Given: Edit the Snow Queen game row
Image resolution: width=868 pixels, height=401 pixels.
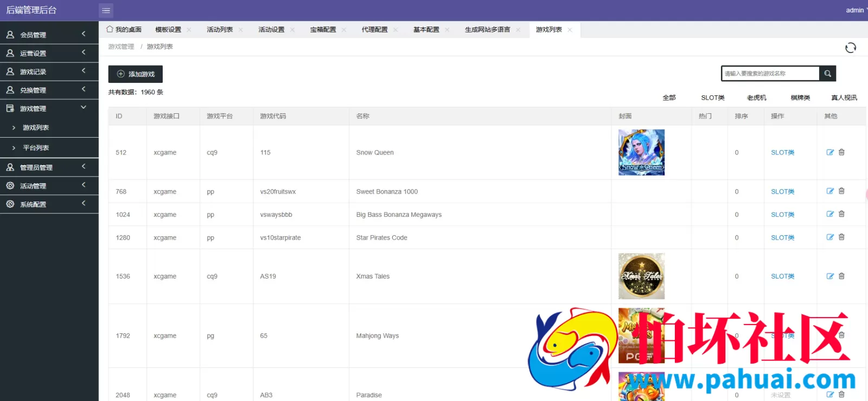Looking at the screenshot, I should tap(830, 152).
